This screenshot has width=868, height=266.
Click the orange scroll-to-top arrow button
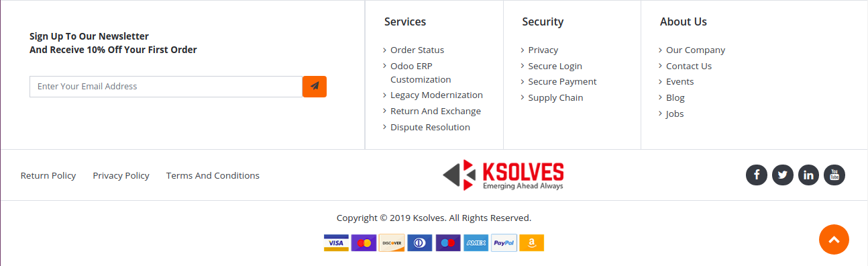click(834, 240)
